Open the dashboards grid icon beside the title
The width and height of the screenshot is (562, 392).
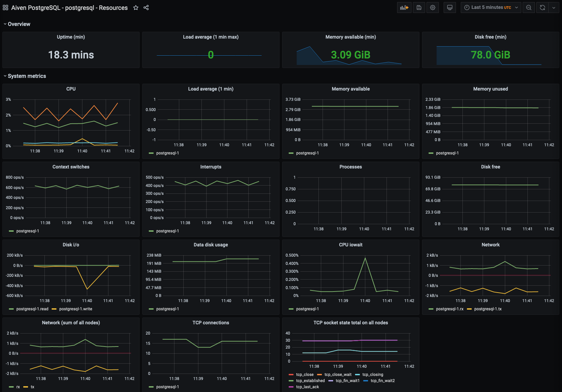[x=5, y=7]
